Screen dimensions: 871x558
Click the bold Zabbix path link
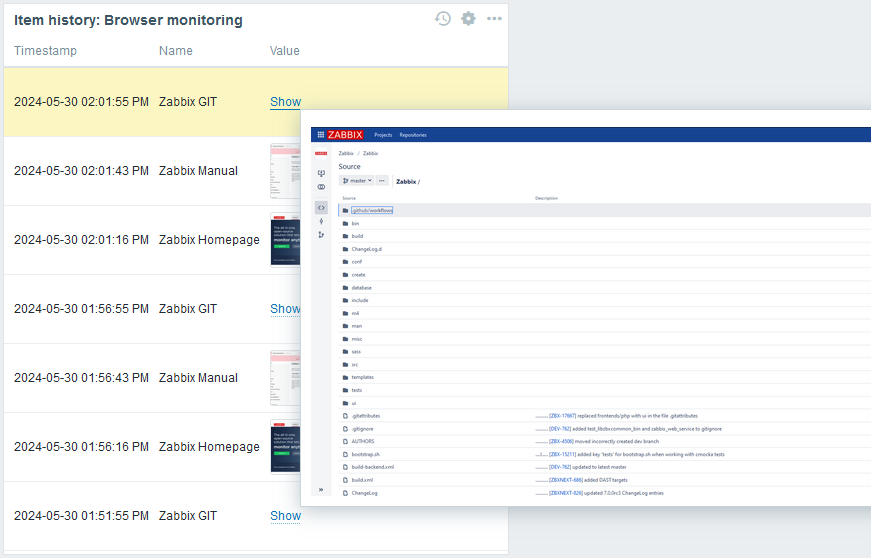tap(406, 182)
